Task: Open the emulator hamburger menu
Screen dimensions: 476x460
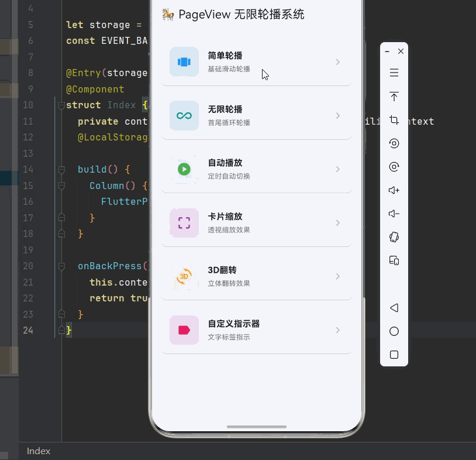Action: (x=394, y=73)
